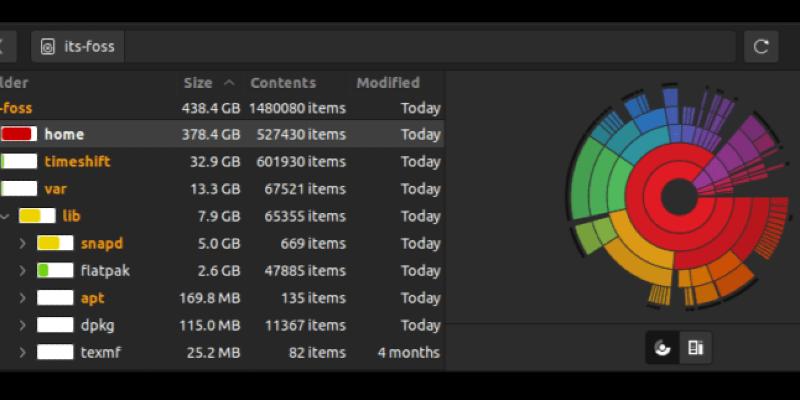The height and width of the screenshot is (400, 800).
Task: Select the apt folder row
Action: (200, 298)
